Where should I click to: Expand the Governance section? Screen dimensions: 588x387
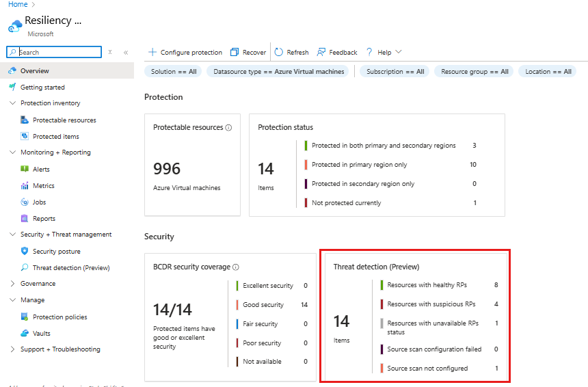(12, 284)
